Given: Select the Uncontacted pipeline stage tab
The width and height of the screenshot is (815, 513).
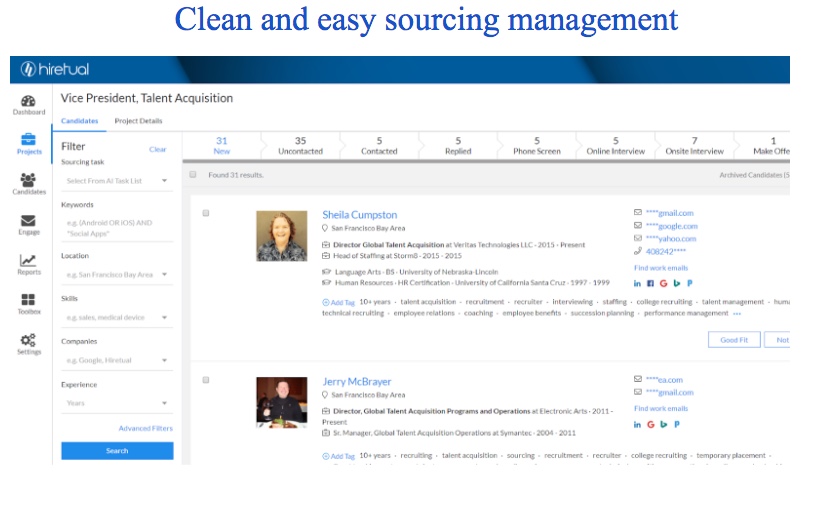Looking at the screenshot, I should click(x=300, y=146).
